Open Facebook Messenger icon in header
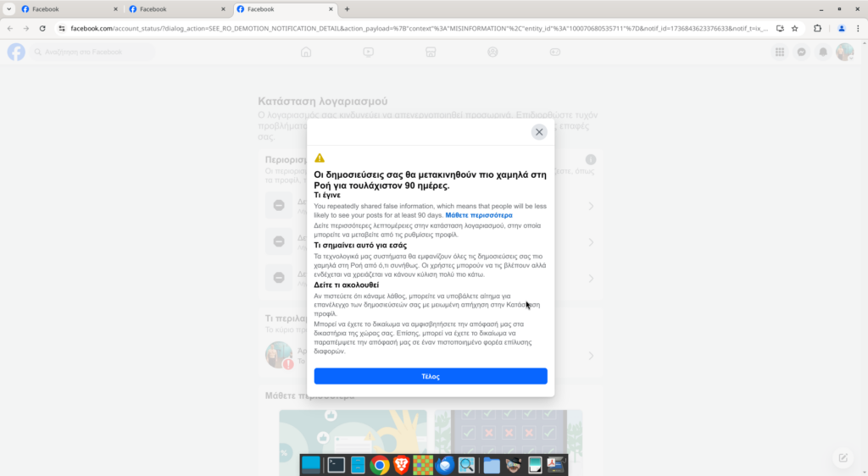Image resolution: width=868 pixels, height=476 pixels. [x=801, y=52]
